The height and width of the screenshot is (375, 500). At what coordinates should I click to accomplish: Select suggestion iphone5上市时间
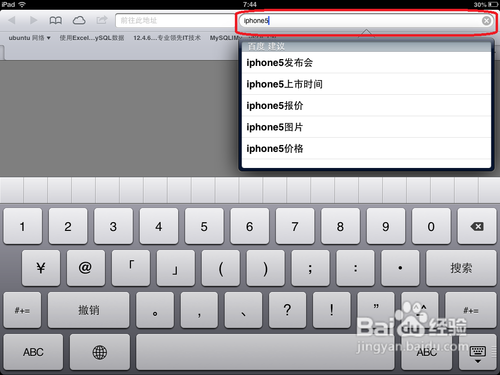366,84
